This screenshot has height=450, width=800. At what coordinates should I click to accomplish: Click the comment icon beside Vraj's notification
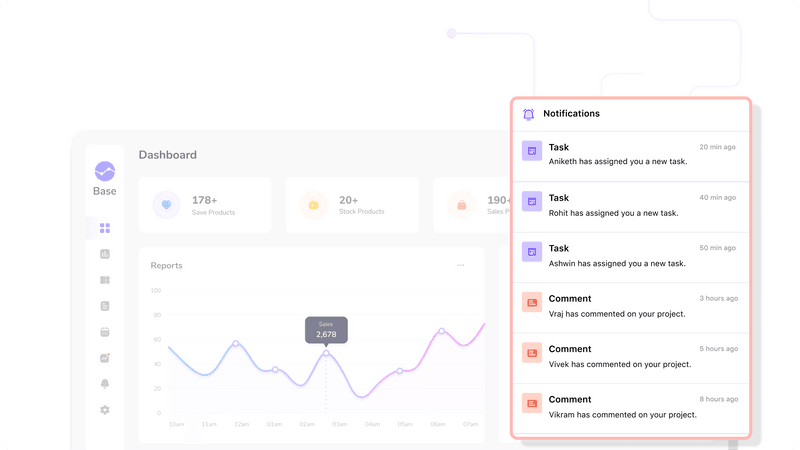pos(532,302)
